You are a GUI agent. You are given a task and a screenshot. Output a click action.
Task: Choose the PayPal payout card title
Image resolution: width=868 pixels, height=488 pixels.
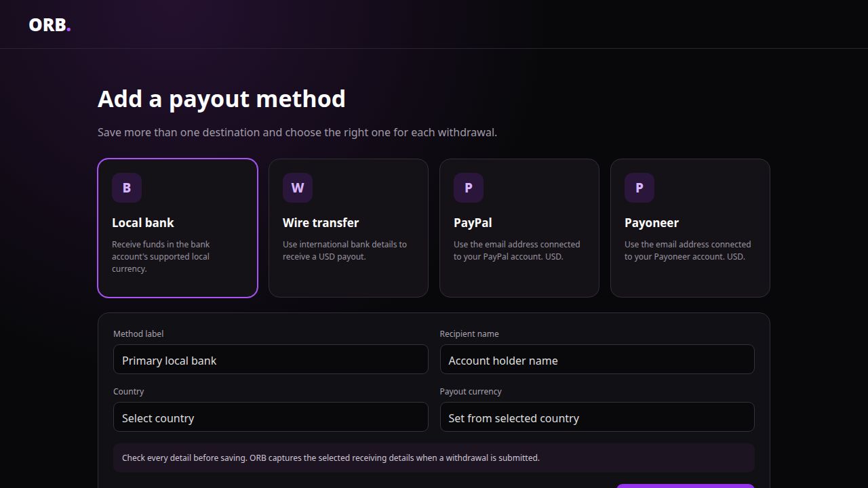click(473, 223)
